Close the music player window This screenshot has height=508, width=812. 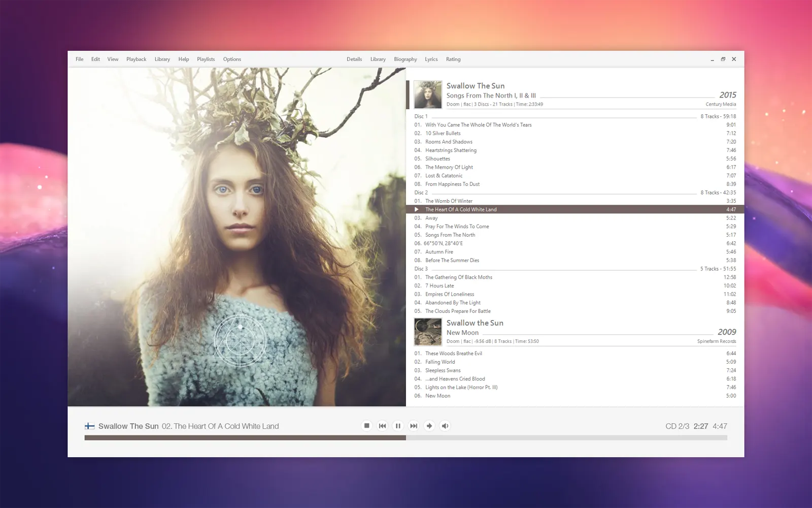click(734, 59)
